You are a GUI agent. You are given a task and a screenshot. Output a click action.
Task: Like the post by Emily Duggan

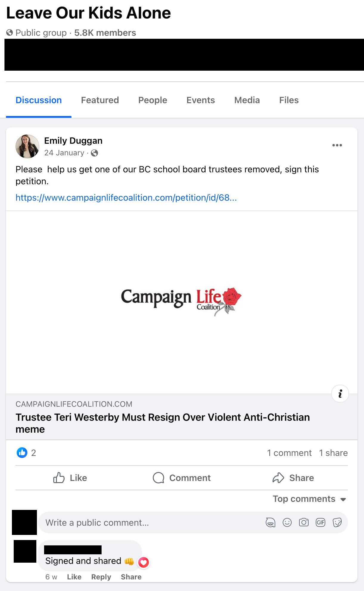point(70,478)
